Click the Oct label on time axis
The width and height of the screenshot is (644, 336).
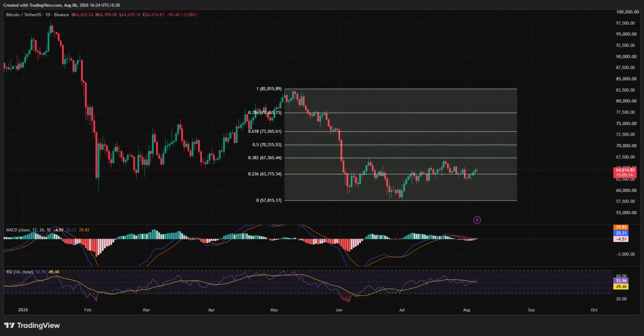coord(594,309)
